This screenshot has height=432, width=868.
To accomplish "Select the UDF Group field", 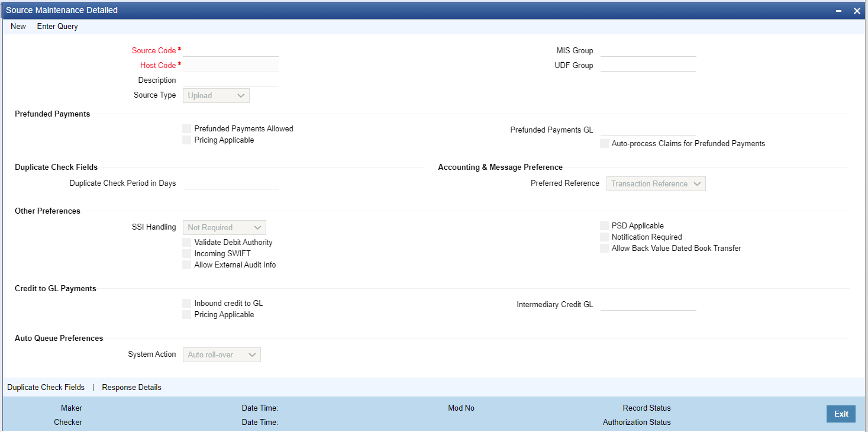I will click(648, 65).
